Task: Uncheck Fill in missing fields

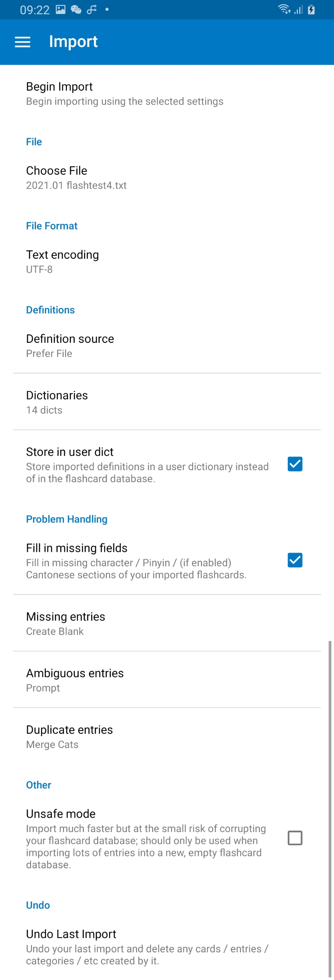Action: point(295,560)
